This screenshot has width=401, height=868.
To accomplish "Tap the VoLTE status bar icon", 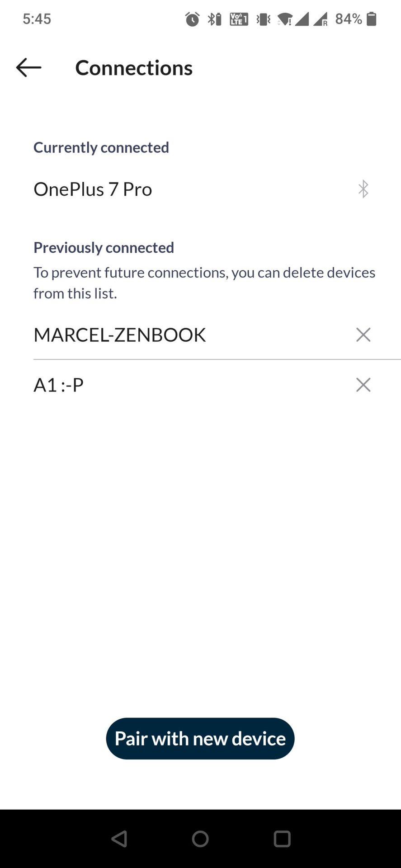I will pos(239,19).
